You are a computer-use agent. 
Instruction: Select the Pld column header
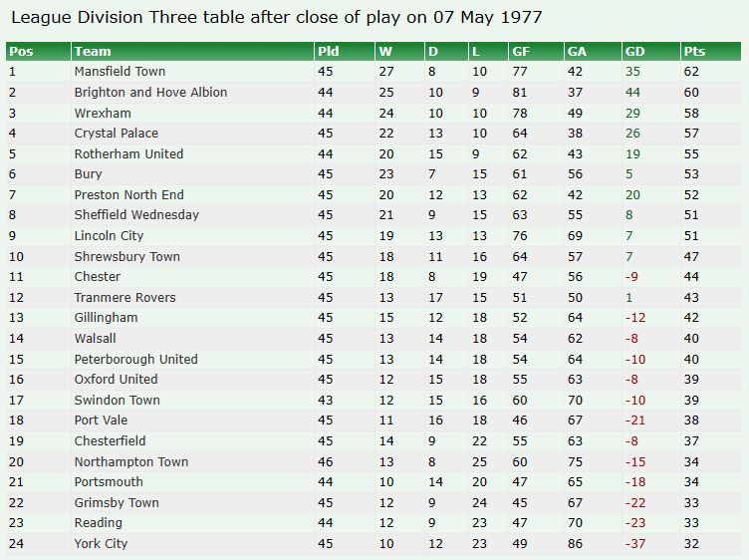pyautogui.click(x=328, y=51)
